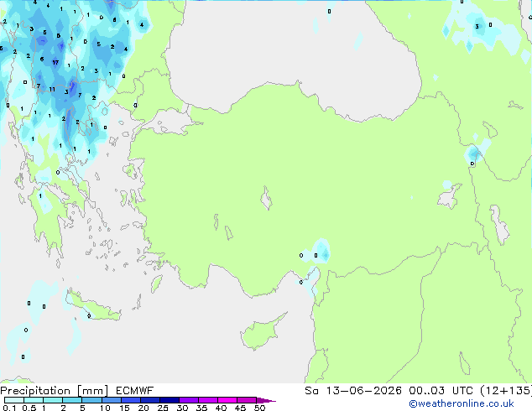
Task: Click the 40–45 mm magenta legend swatch
Action: coord(227,400)
